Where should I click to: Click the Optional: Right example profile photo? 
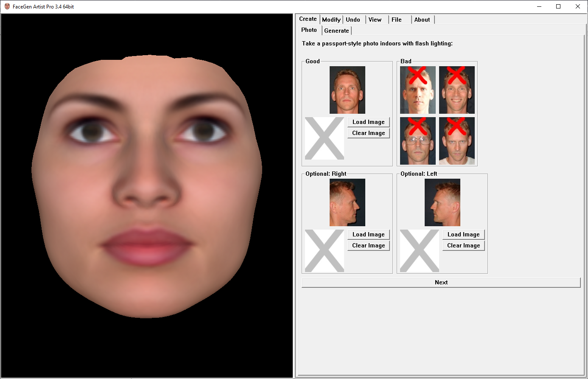coord(347,202)
